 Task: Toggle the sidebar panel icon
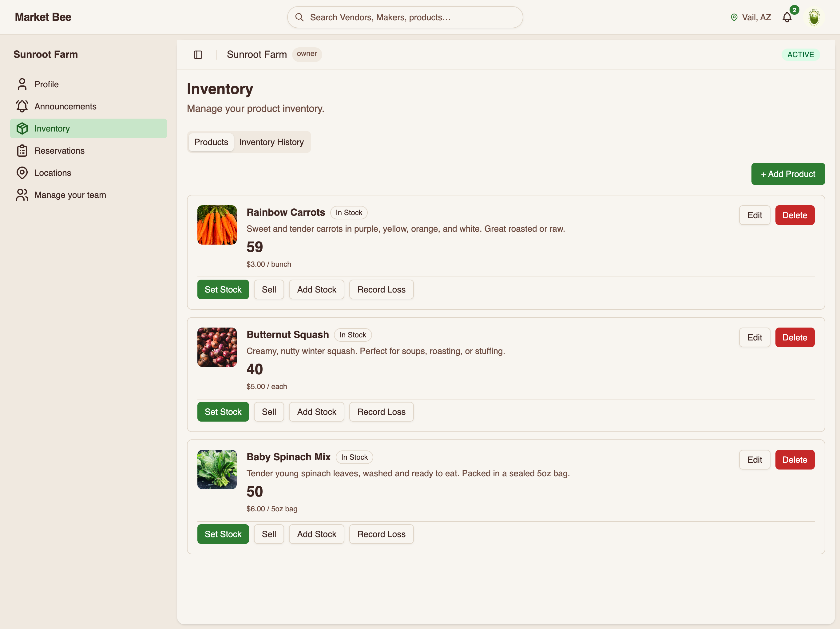point(198,55)
